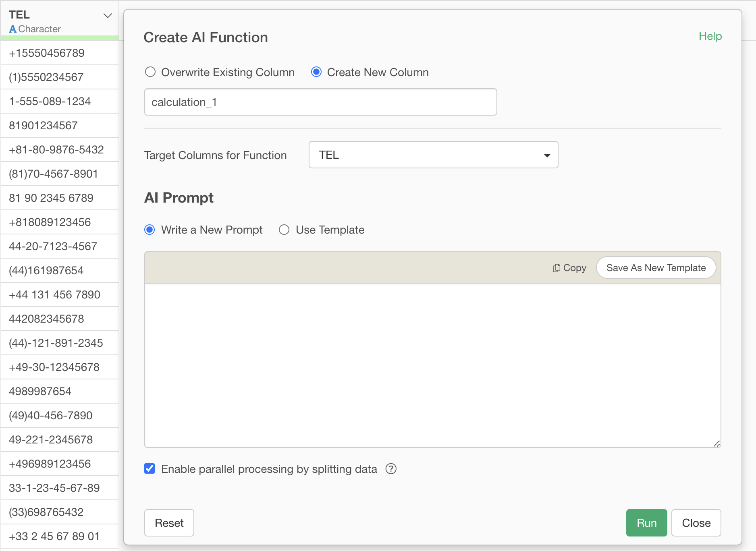
Task: Select Create New Column option
Action: (x=316, y=72)
